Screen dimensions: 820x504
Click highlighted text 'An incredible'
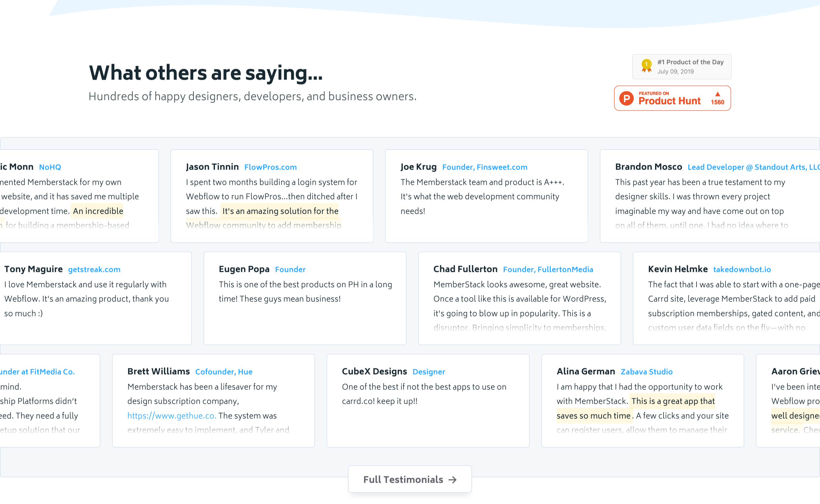coord(98,211)
